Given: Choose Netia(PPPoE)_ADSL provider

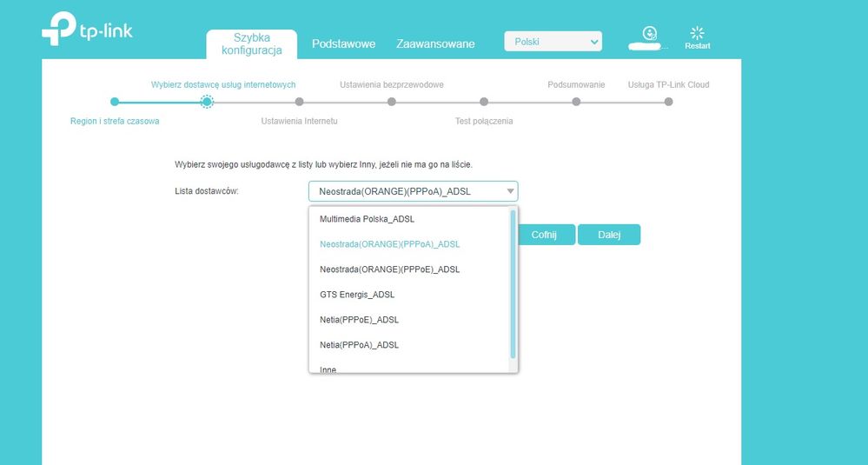Looking at the screenshot, I should point(409,319).
